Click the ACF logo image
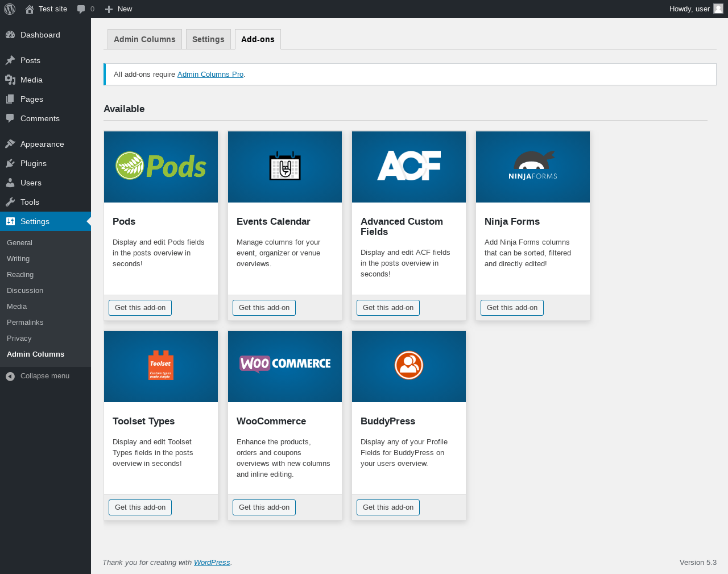This screenshot has height=574, width=728. point(409,167)
